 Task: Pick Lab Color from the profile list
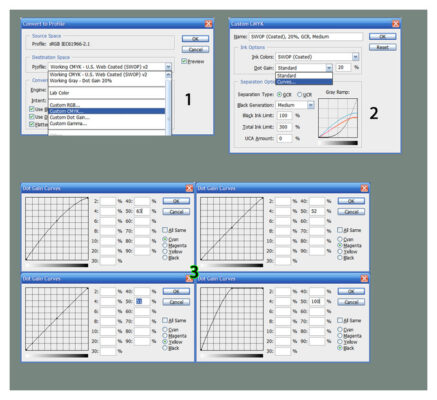(x=107, y=93)
